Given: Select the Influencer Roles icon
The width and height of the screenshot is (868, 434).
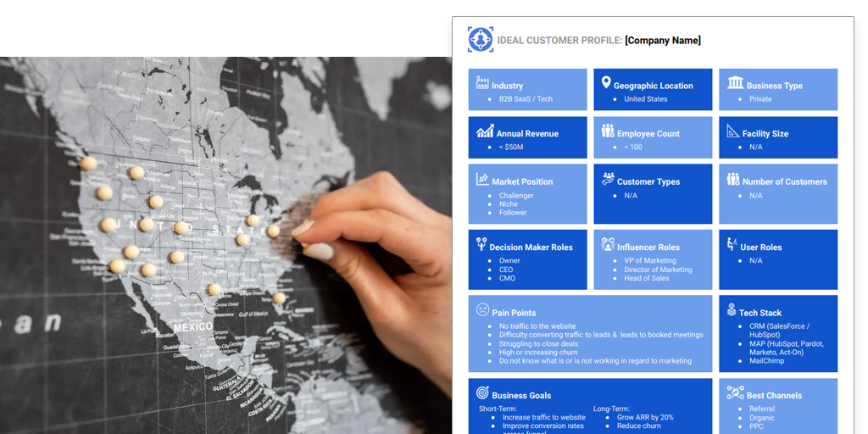Looking at the screenshot, I should pyautogui.click(x=608, y=245).
